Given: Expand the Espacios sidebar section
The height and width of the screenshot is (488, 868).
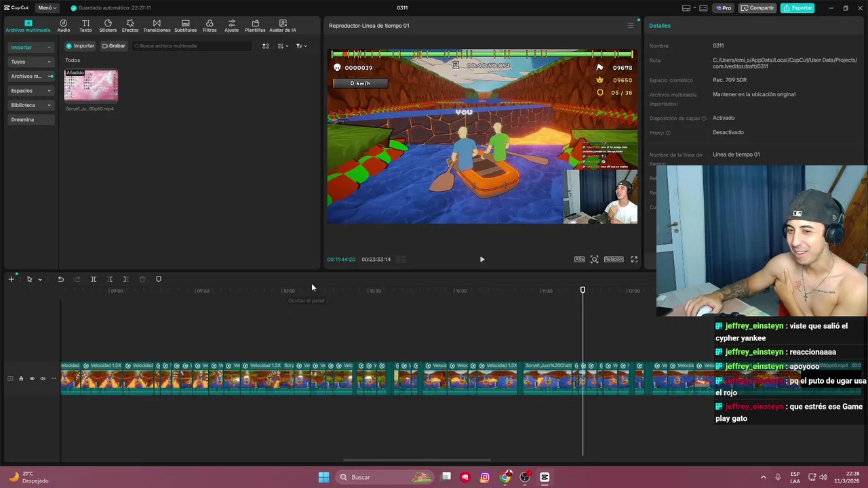Looking at the screenshot, I should (x=31, y=91).
